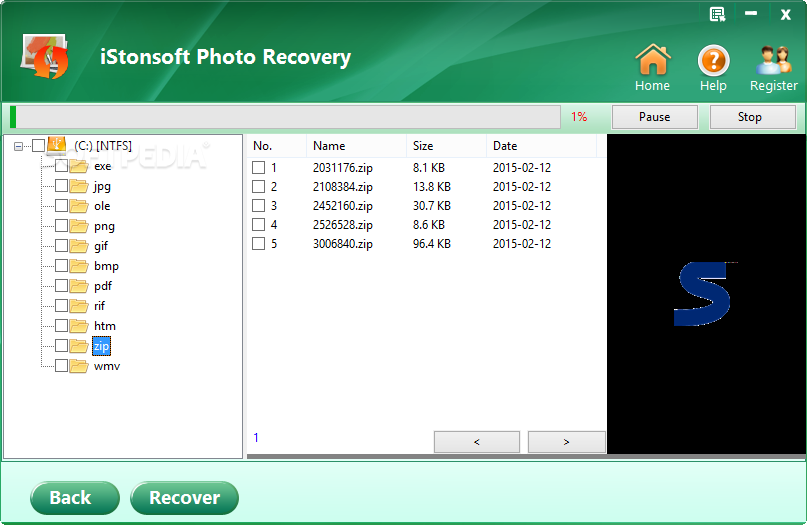Click the preview image thumbnail
This screenshot has height=525, width=807.
(x=706, y=294)
